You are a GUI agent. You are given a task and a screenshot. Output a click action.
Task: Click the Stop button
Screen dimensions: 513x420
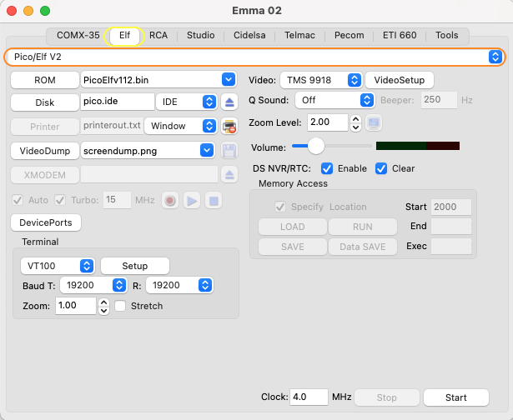pyautogui.click(x=387, y=397)
